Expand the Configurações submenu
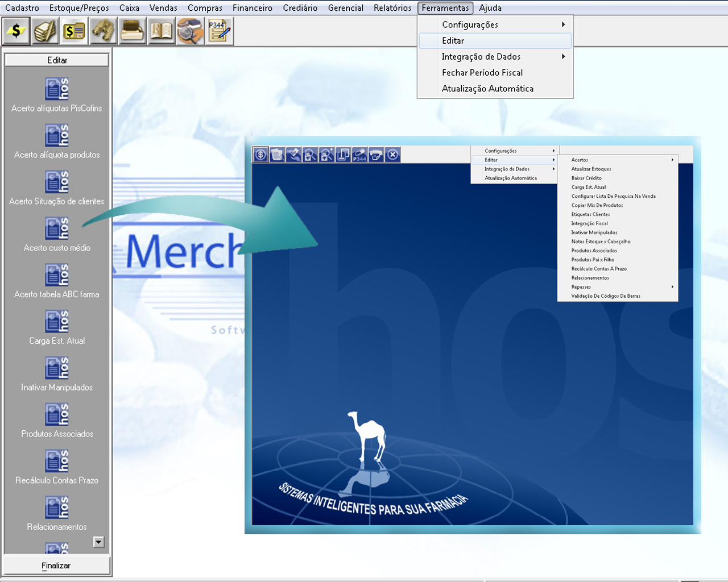728x582 pixels. 495,24
